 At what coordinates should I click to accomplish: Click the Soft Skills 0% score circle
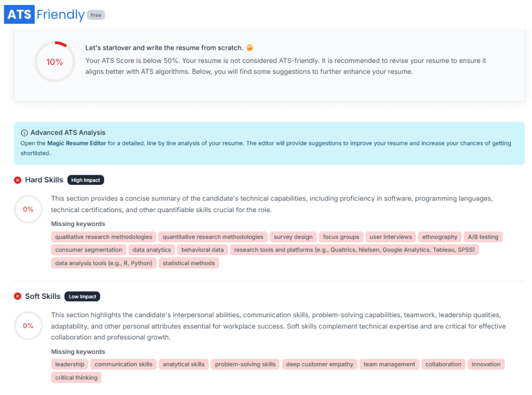coord(28,325)
